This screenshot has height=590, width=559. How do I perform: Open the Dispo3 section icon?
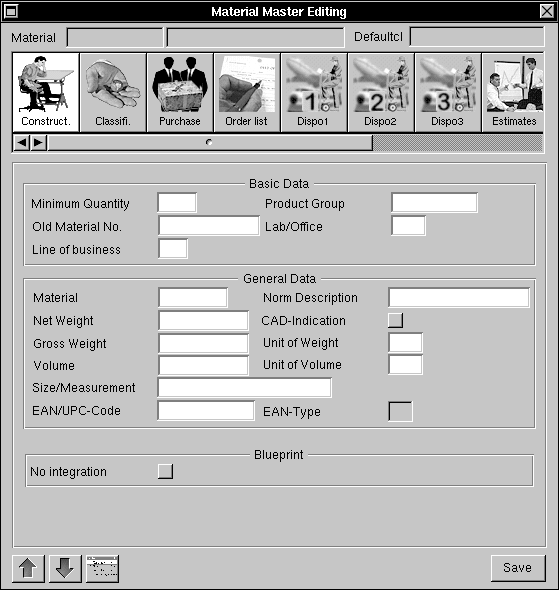448,93
